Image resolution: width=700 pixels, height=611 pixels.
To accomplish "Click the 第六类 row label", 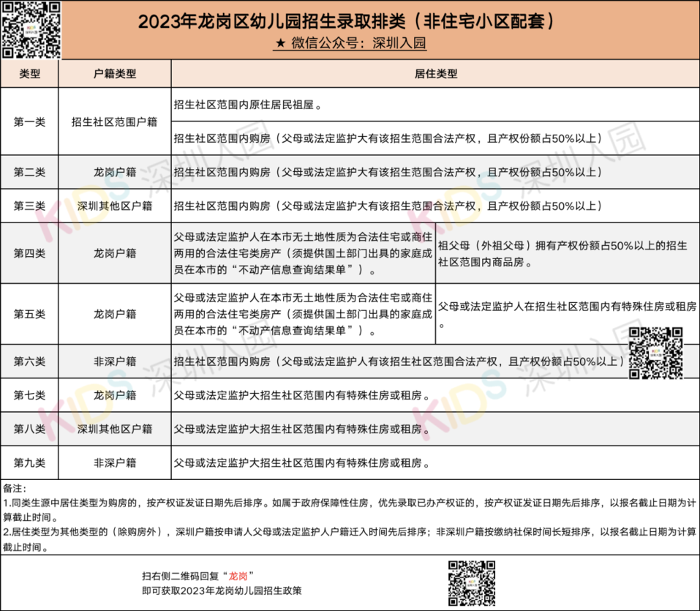I will coord(29,361).
